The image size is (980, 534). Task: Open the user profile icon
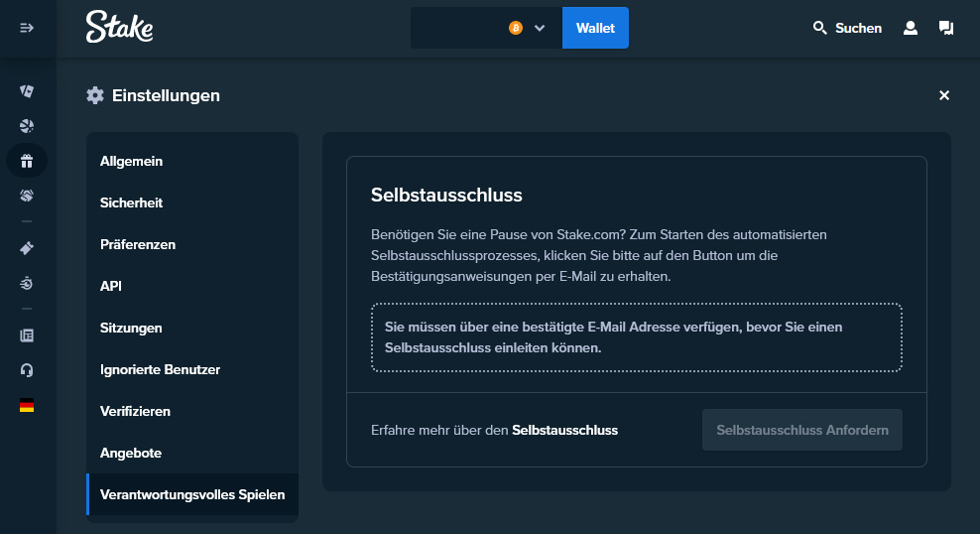tap(911, 28)
